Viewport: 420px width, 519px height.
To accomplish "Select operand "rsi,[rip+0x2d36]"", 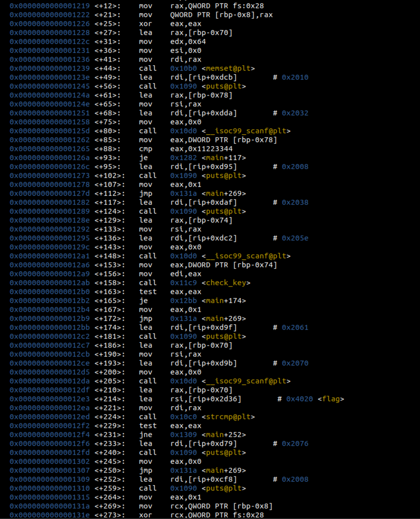I will (206, 399).
